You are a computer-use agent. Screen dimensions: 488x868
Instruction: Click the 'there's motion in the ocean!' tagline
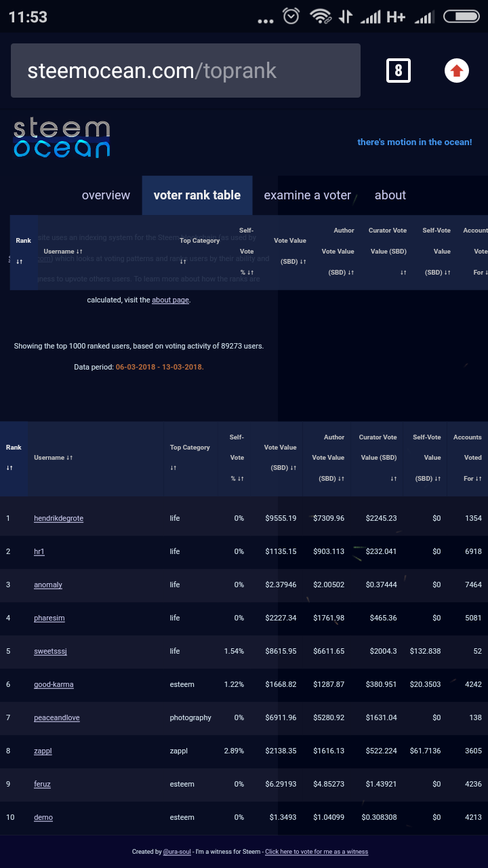415,142
